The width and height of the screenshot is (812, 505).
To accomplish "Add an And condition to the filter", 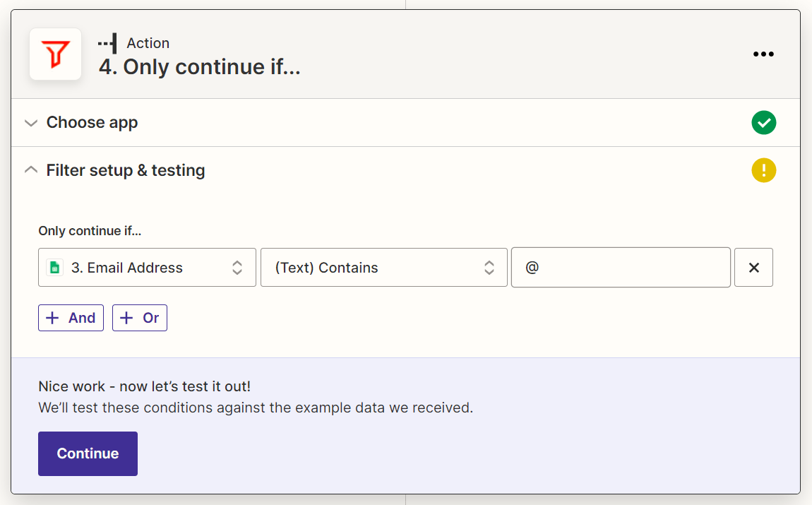I will (x=71, y=317).
